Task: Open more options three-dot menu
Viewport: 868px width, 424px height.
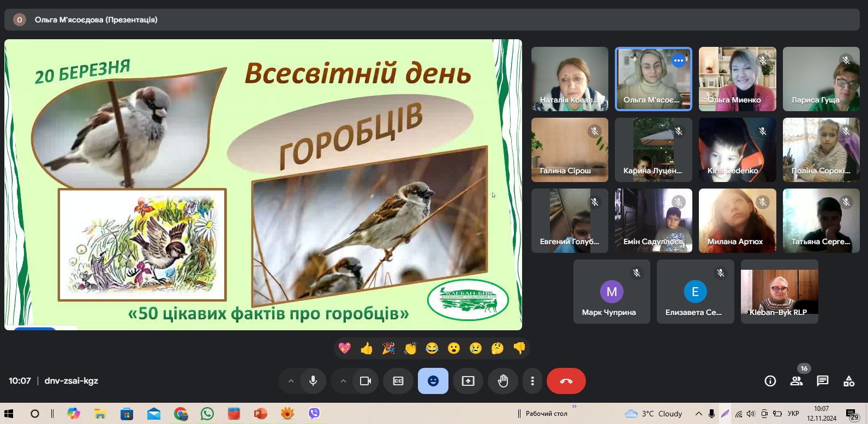Action: pyautogui.click(x=532, y=381)
